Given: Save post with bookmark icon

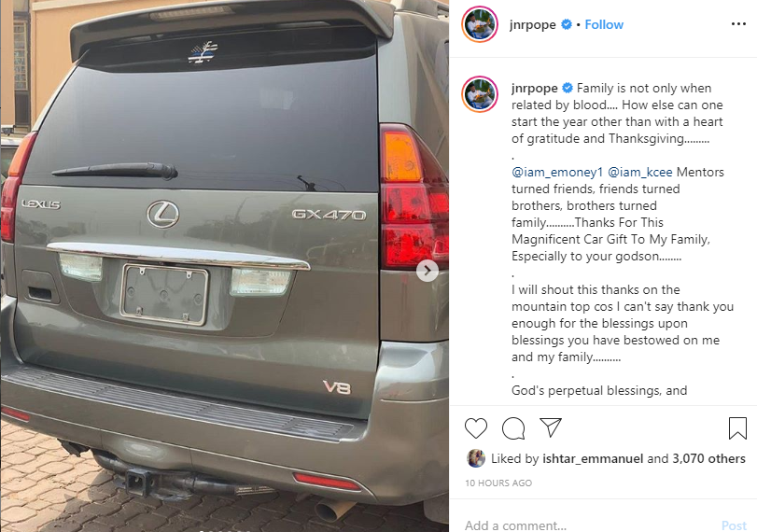Looking at the screenshot, I should click(x=737, y=428).
